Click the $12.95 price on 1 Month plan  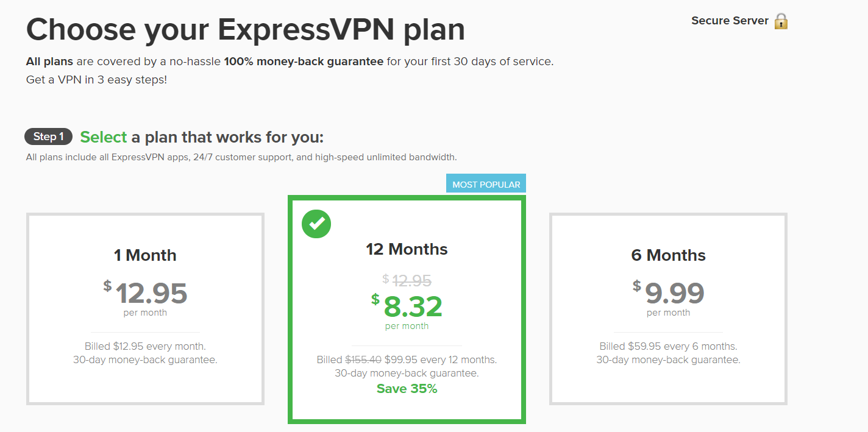pos(151,293)
